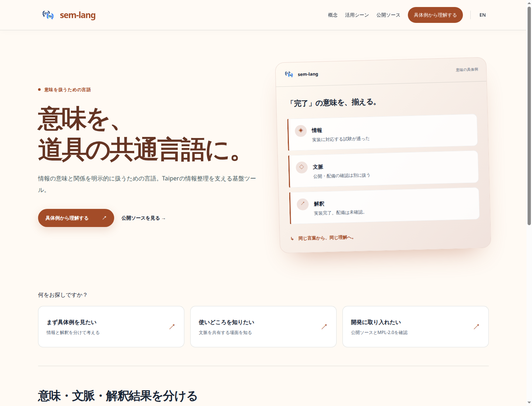Click the 情報 row in the preview card
The image size is (532, 406).
tap(383, 133)
